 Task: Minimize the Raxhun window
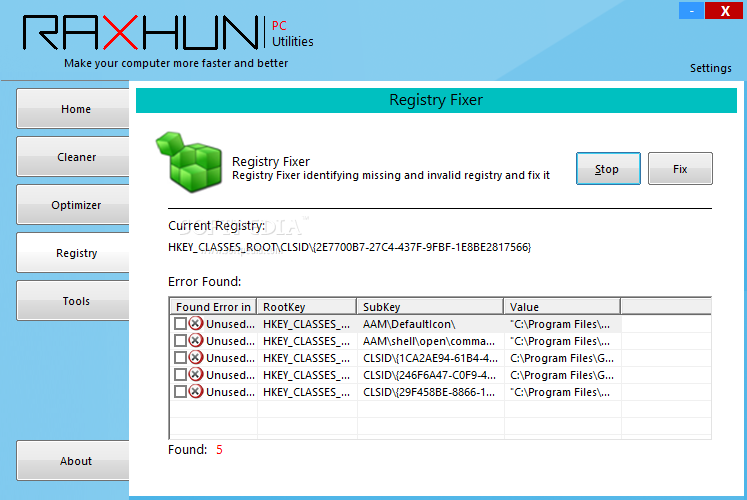point(691,10)
